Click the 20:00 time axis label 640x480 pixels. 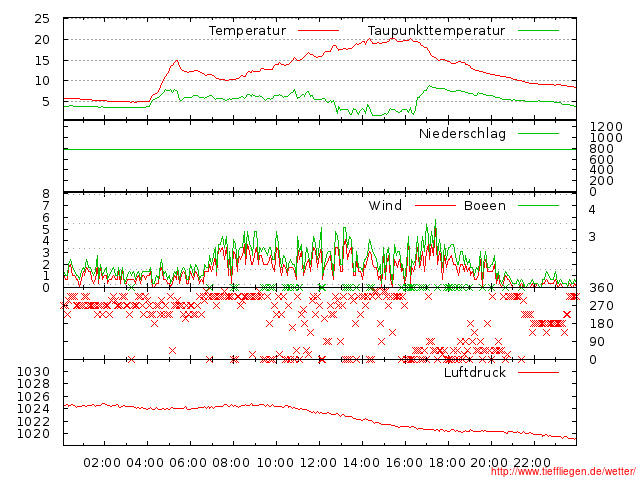[489, 463]
